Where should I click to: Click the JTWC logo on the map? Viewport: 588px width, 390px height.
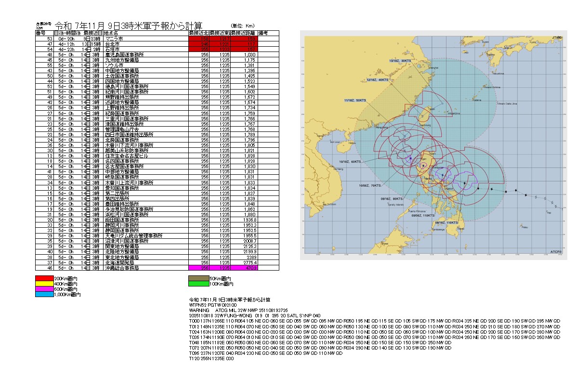[x=557, y=35]
